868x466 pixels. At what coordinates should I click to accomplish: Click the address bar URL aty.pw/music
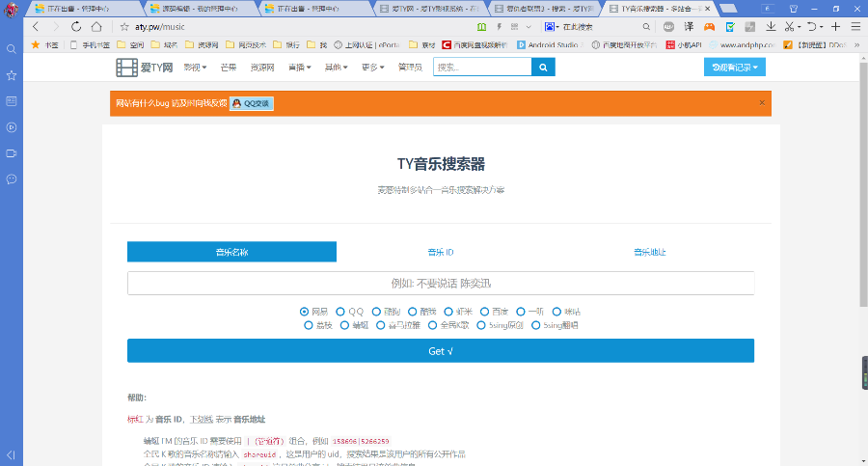point(160,27)
